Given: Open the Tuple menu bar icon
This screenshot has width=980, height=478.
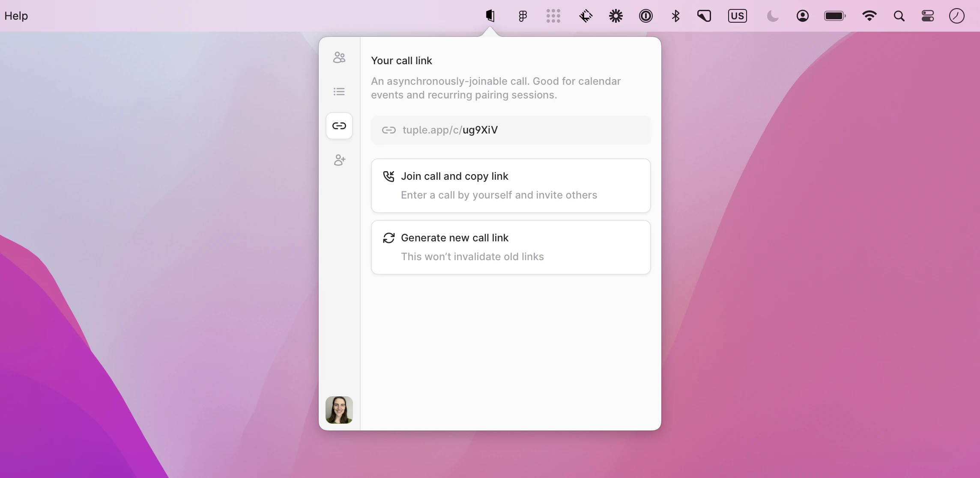Looking at the screenshot, I should tap(490, 16).
